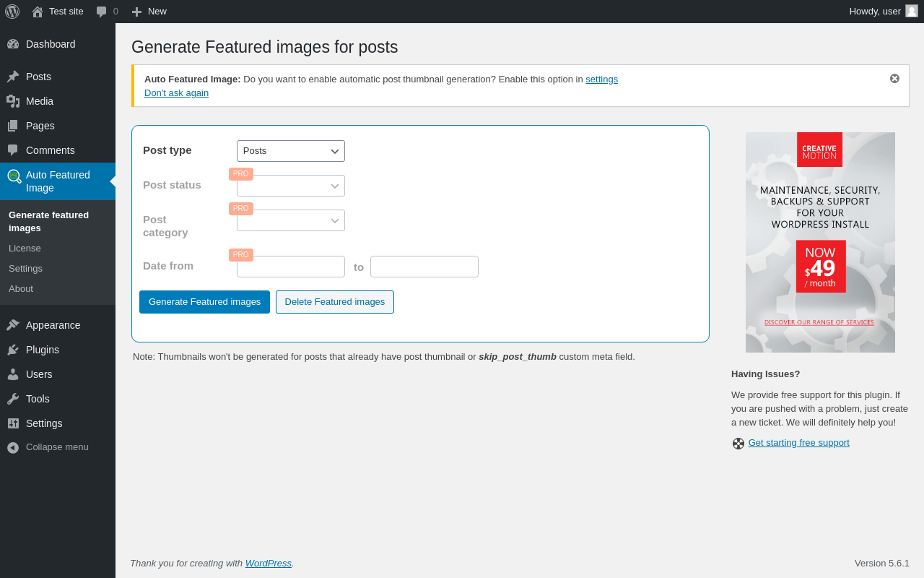This screenshot has width=924, height=578.
Task: Open the License submenu item
Action: point(25,249)
